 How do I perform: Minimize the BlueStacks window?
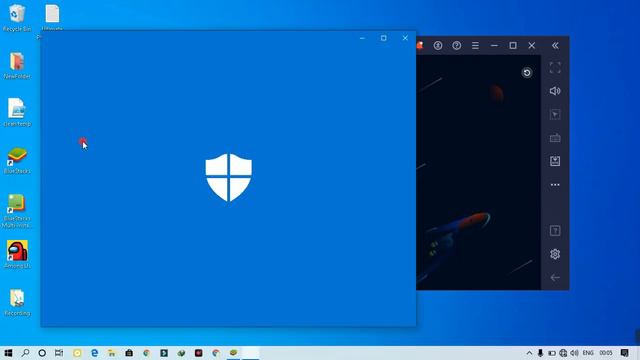[x=494, y=45]
